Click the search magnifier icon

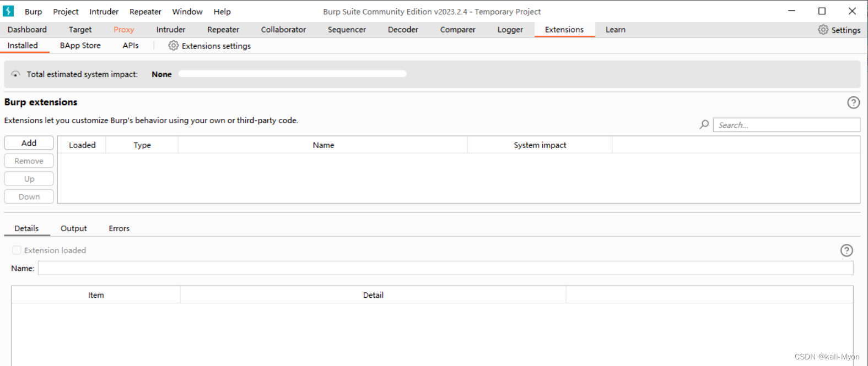click(x=704, y=125)
